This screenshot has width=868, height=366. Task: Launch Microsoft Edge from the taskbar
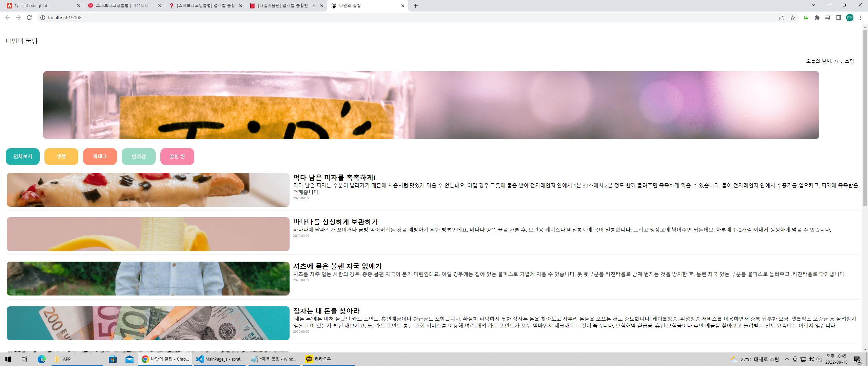42,359
